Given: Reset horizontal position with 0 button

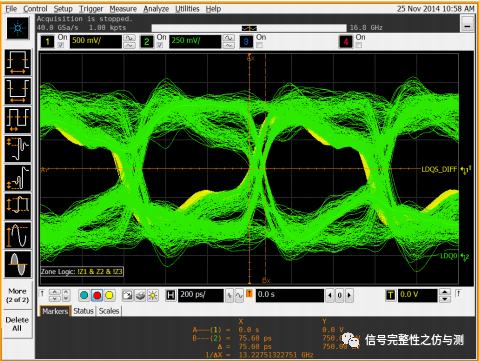Looking at the screenshot, I should [x=339, y=295].
